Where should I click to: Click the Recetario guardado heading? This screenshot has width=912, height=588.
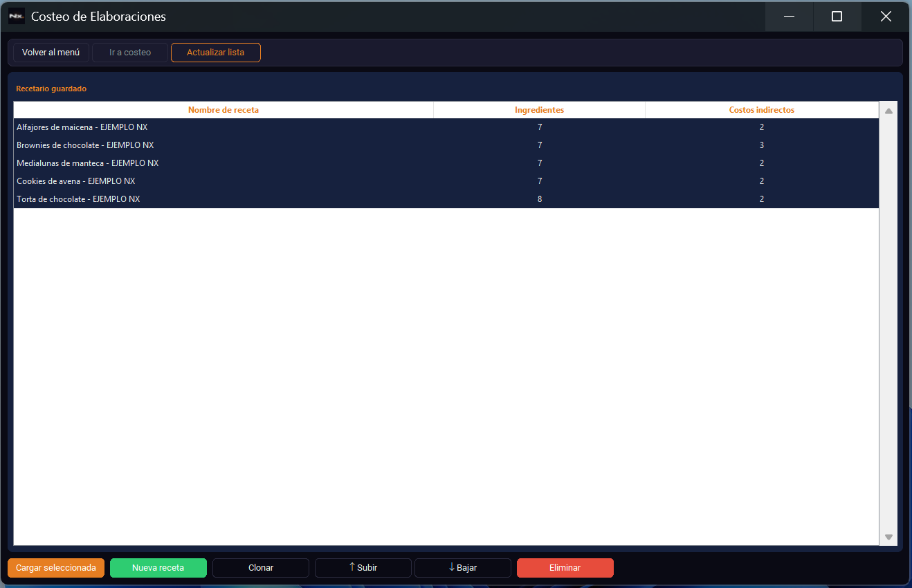click(x=51, y=89)
